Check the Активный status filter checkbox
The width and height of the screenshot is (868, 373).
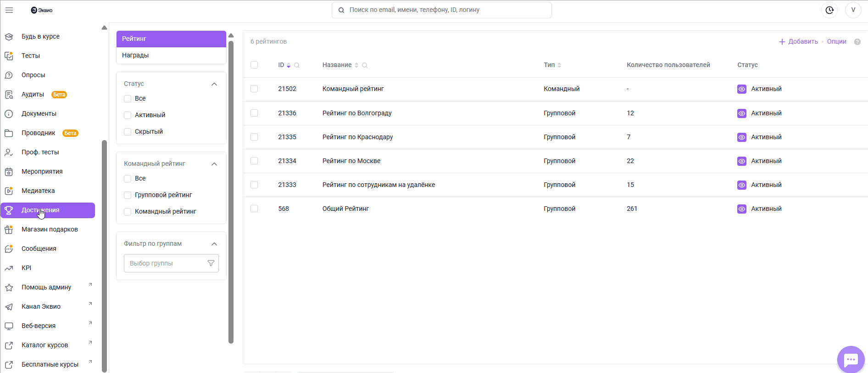(128, 115)
